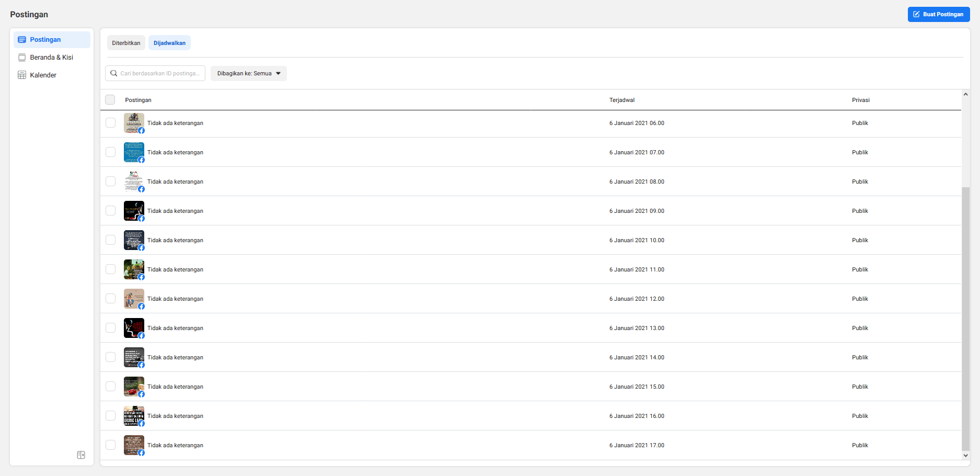This screenshot has width=980, height=476.
Task: Expand the Dibagikan ke: Semua dropdown
Action: click(x=248, y=73)
